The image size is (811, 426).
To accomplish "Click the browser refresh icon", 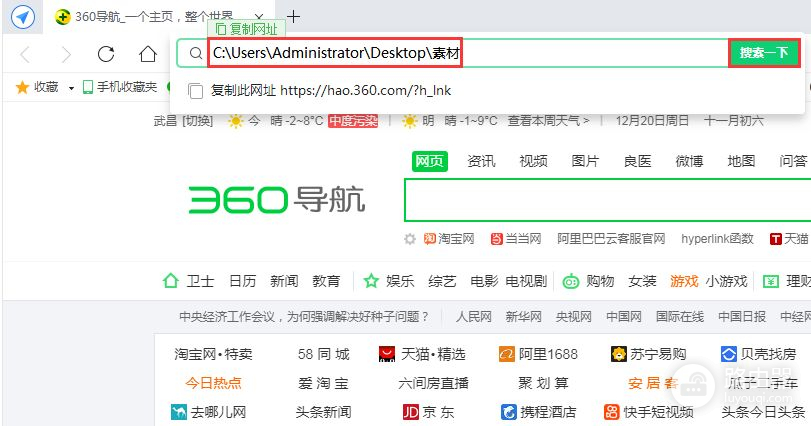I will point(106,54).
